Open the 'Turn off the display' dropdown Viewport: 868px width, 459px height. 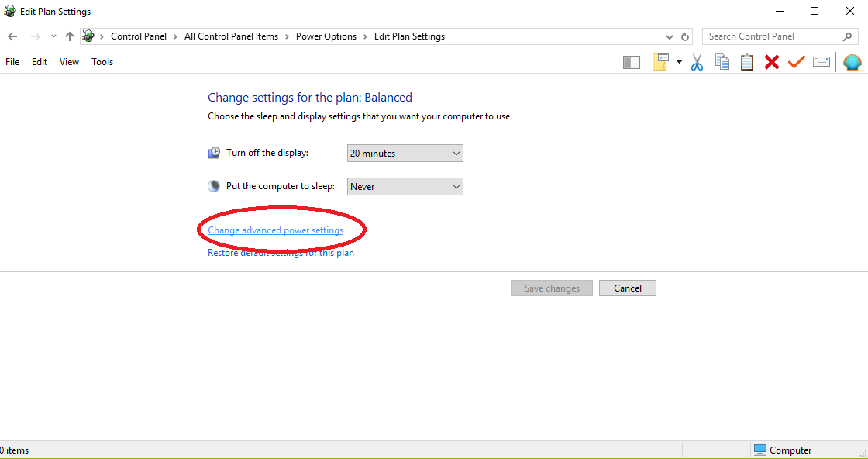[x=405, y=154]
